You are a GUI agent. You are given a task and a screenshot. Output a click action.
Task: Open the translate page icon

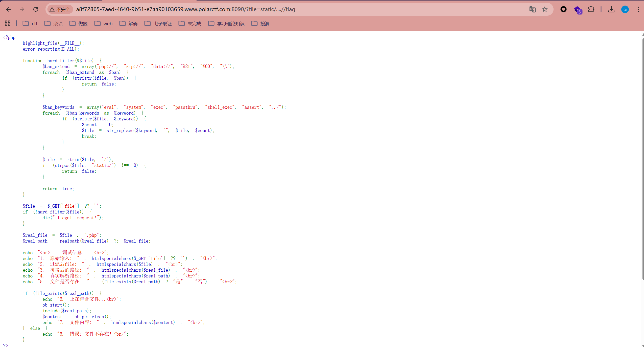tap(532, 9)
